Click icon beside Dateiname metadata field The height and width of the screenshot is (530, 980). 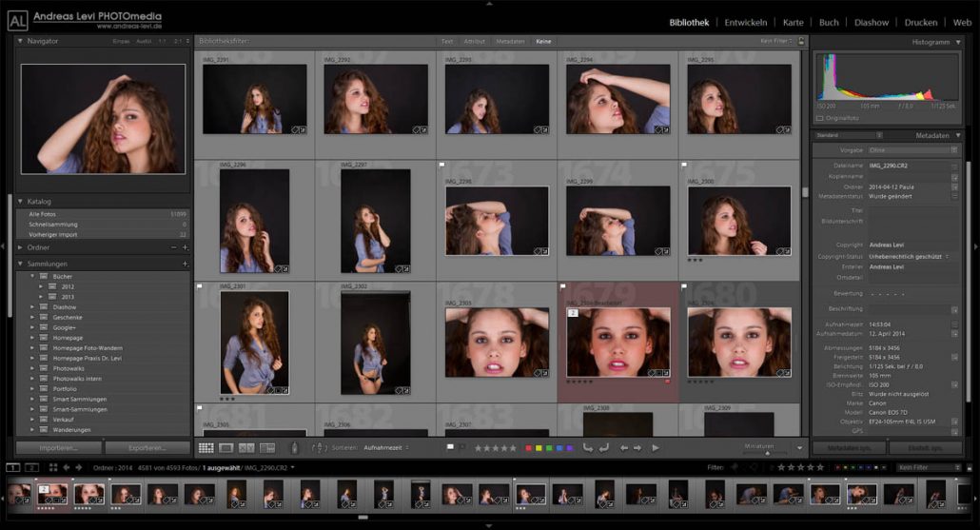pyautogui.click(x=954, y=167)
